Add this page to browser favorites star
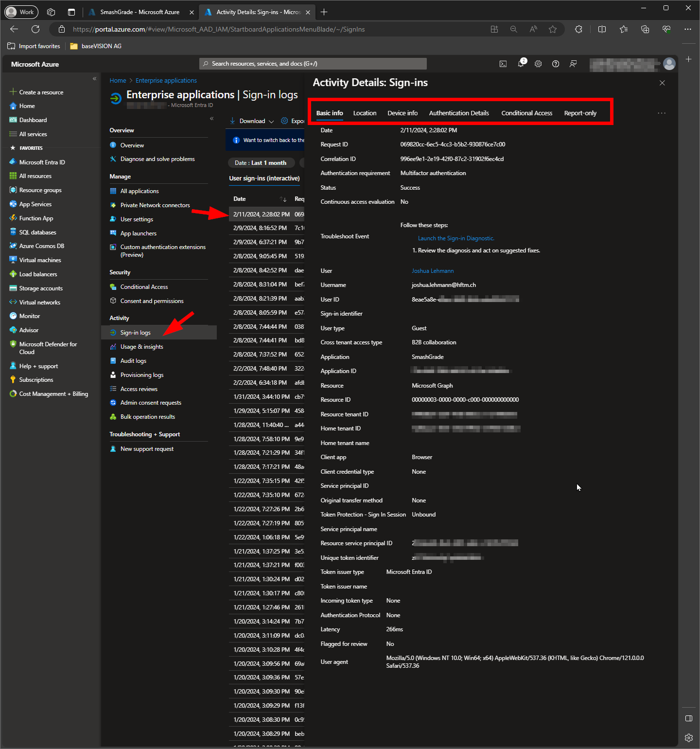700x749 pixels. (x=553, y=29)
